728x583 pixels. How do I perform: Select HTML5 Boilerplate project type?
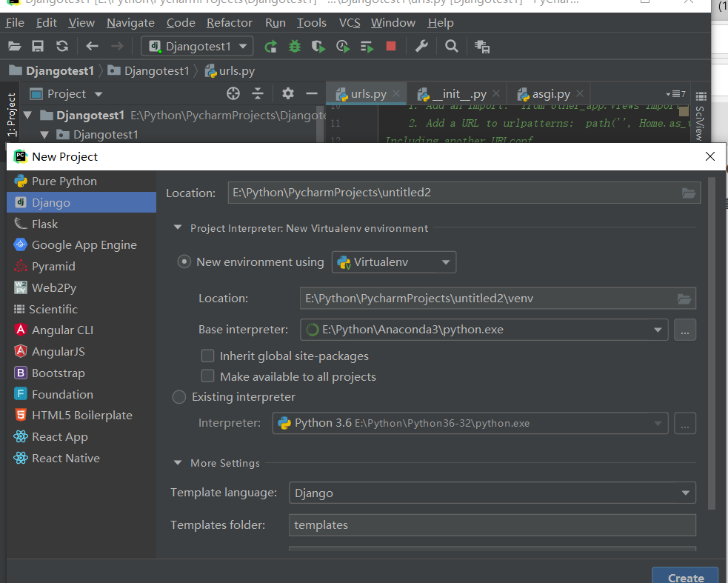click(81, 416)
